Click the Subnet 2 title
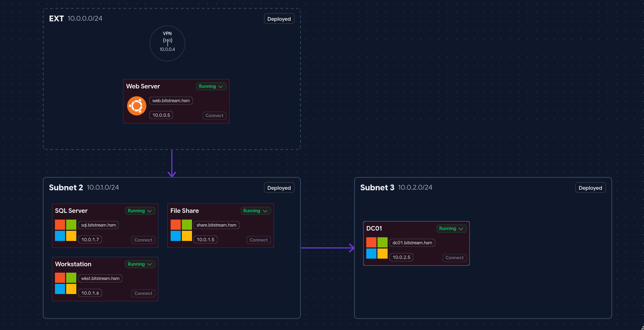This screenshot has height=330, width=644. point(66,188)
